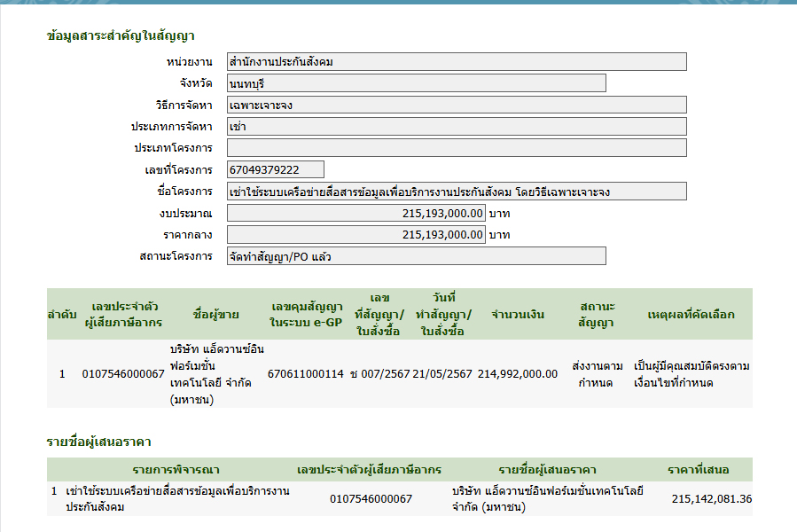This screenshot has height=532, width=797.
Task: Select the วิธีการจัดหา field with เฉพาะเจาะจง
Action: click(456, 105)
